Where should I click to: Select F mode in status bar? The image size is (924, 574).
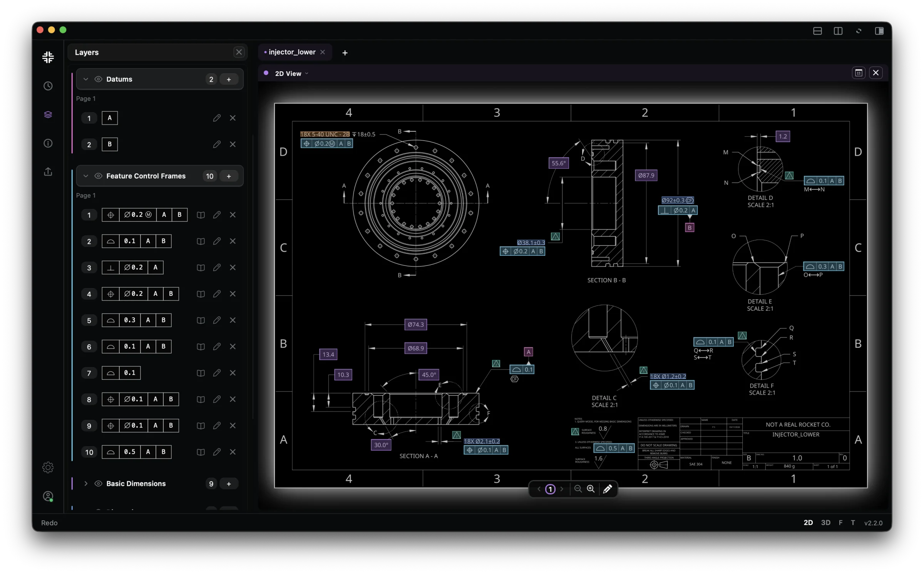[840, 522]
